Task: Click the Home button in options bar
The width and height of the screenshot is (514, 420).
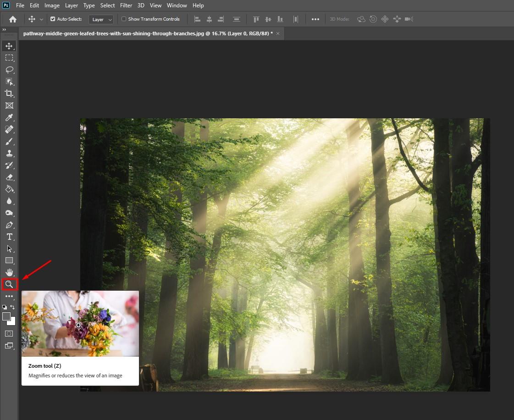Action: click(x=13, y=19)
